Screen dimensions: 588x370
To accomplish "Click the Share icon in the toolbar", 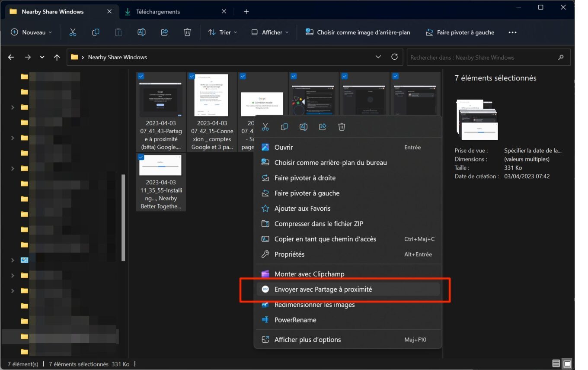I will point(164,32).
